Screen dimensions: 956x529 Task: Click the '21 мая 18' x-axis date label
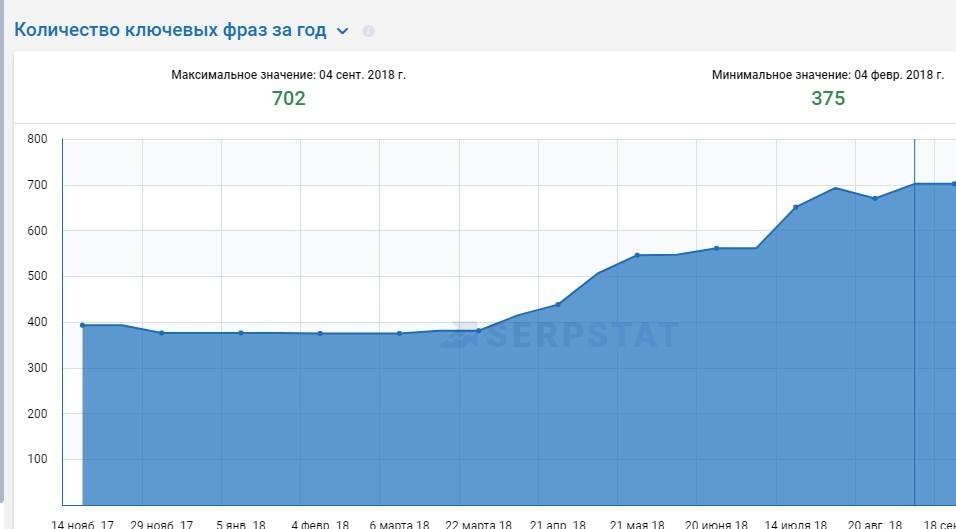tap(637, 523)
